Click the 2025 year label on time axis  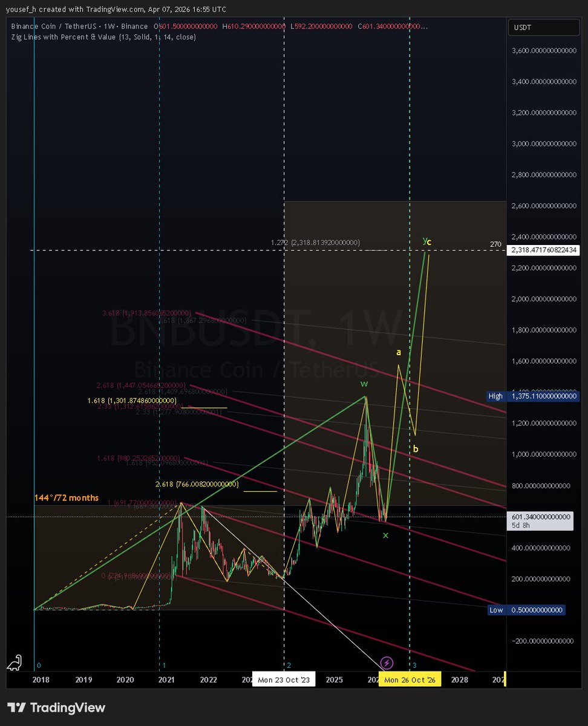pos(335,680)
